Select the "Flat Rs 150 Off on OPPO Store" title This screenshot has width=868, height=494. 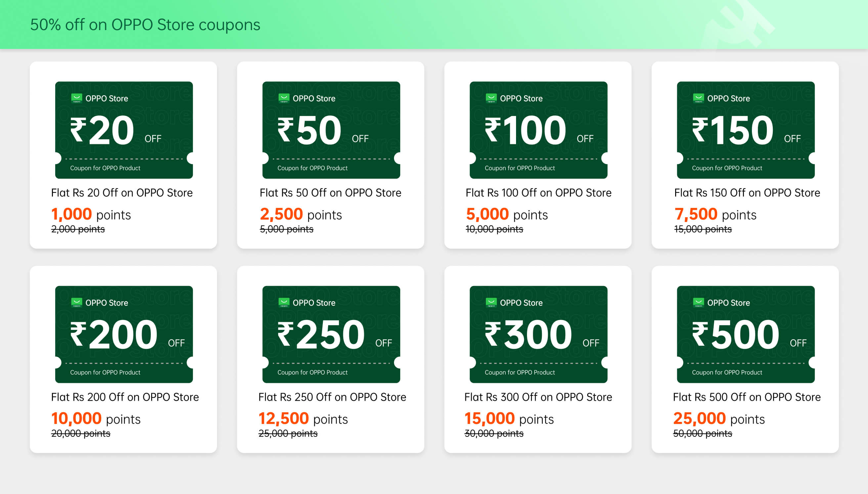coord(747,193)
